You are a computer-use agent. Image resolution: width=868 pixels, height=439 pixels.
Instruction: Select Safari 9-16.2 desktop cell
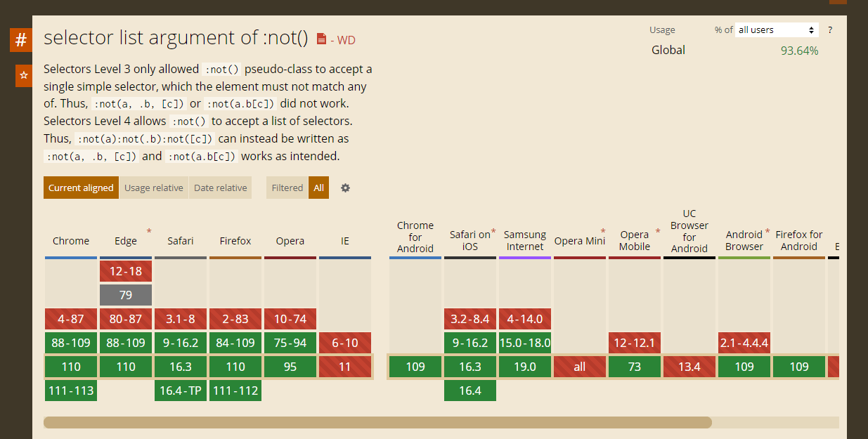tap(181, 343)
